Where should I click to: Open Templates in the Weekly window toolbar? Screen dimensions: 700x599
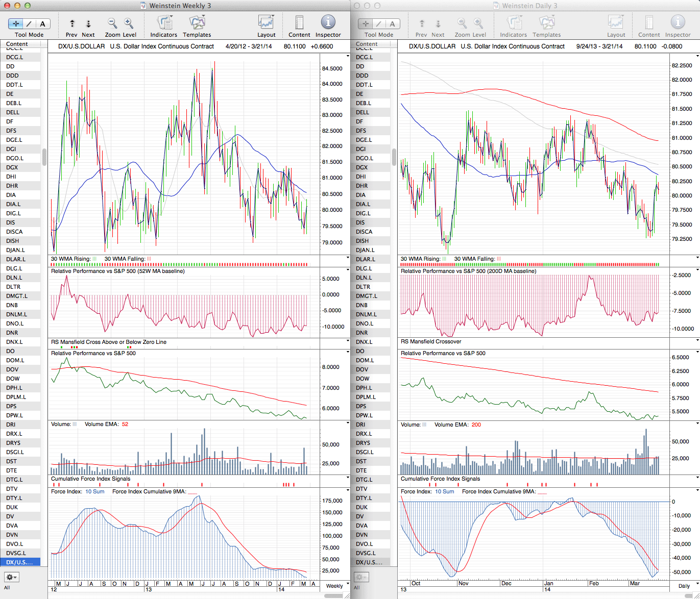197,23
